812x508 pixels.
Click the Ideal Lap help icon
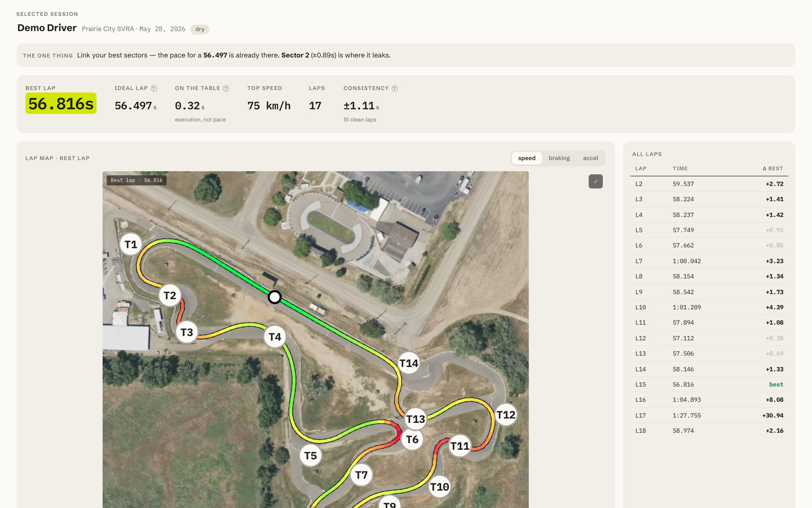click(x=154, y=88)
